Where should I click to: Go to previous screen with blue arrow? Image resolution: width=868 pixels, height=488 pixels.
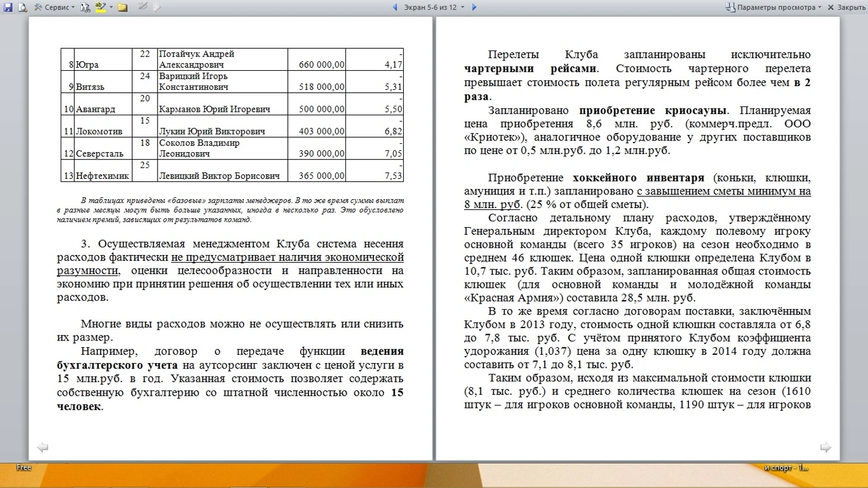(395, 7)
